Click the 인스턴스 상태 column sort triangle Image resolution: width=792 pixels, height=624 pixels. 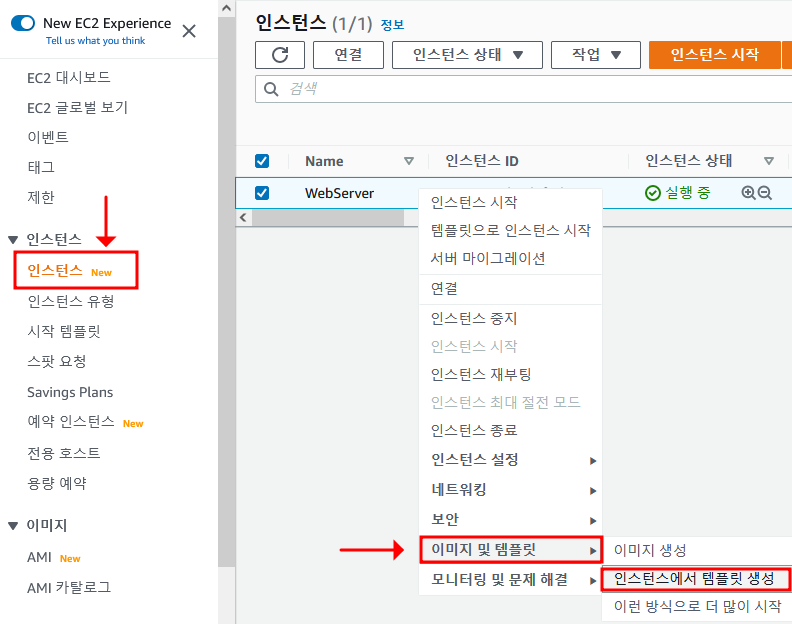769,161
